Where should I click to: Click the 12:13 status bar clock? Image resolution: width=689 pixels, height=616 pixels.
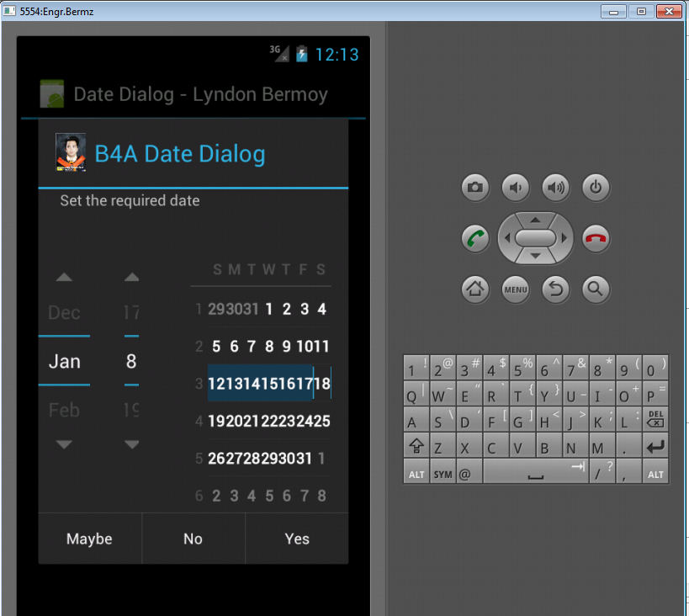337,55
